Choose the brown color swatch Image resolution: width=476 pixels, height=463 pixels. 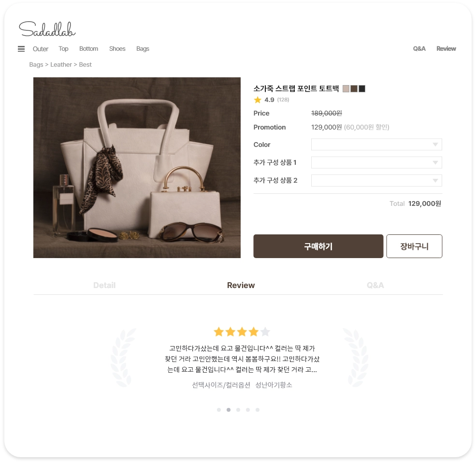[354, 88]
